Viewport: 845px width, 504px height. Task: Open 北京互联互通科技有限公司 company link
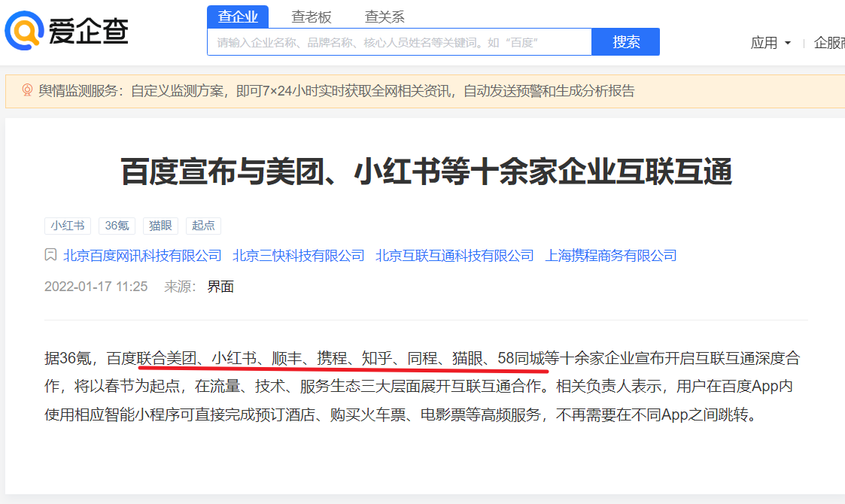(454, 256)
